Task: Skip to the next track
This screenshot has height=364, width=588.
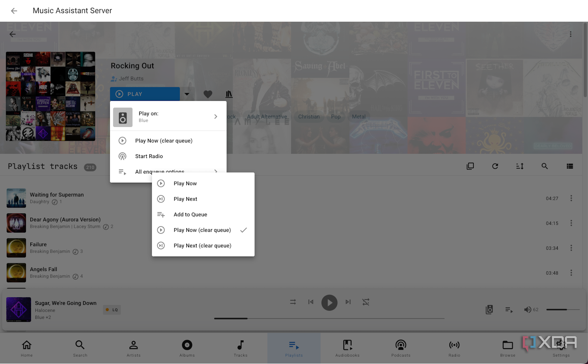Action: (x=348, y=302)
